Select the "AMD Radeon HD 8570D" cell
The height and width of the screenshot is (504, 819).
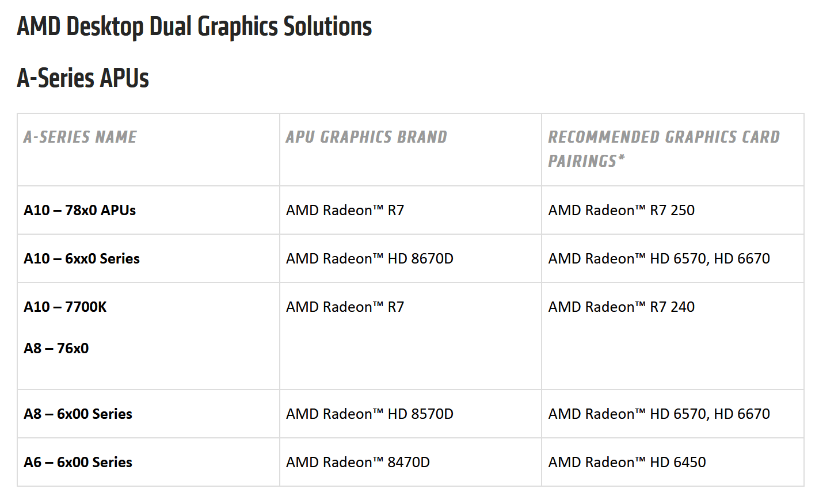[x=369, y=414]
